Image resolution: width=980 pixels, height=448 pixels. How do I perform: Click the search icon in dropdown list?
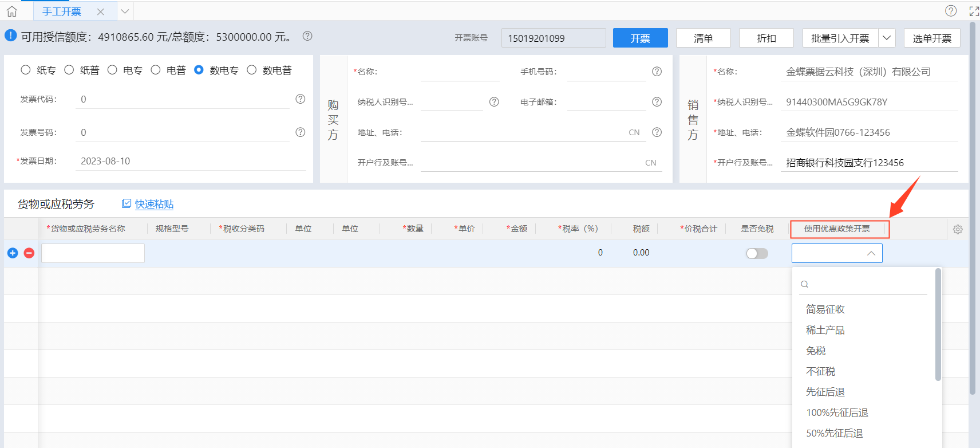point(804,284)
